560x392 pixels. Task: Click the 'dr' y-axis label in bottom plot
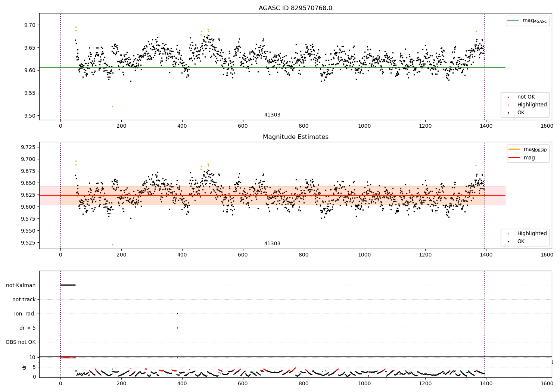coord(24,367)
